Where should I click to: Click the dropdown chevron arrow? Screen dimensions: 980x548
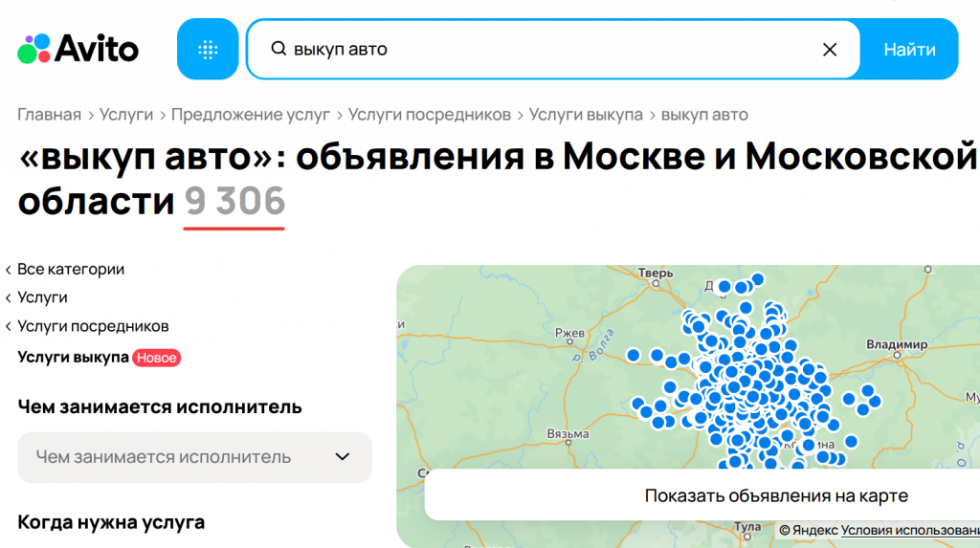point(342,457)
